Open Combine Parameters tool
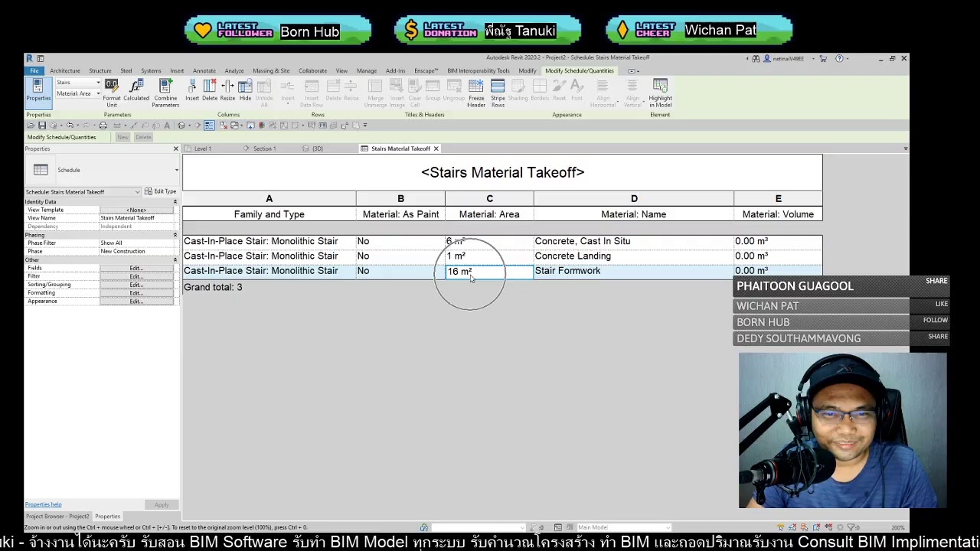This screenshot has height=551, width=980. [165, 93]
